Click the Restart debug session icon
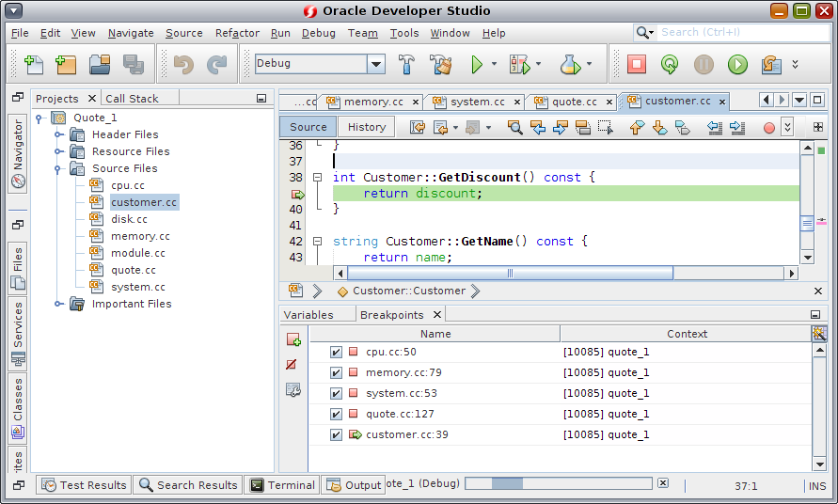Viewport: 838px width, 504px height. 670,64
